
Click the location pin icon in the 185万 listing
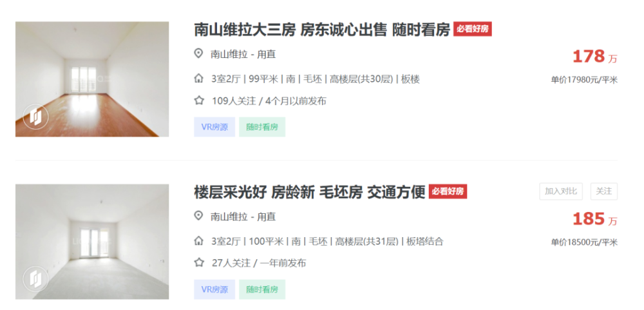coord(199,216)
